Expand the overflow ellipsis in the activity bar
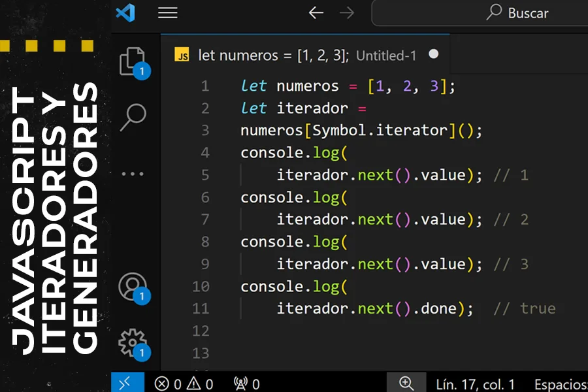 133,173
